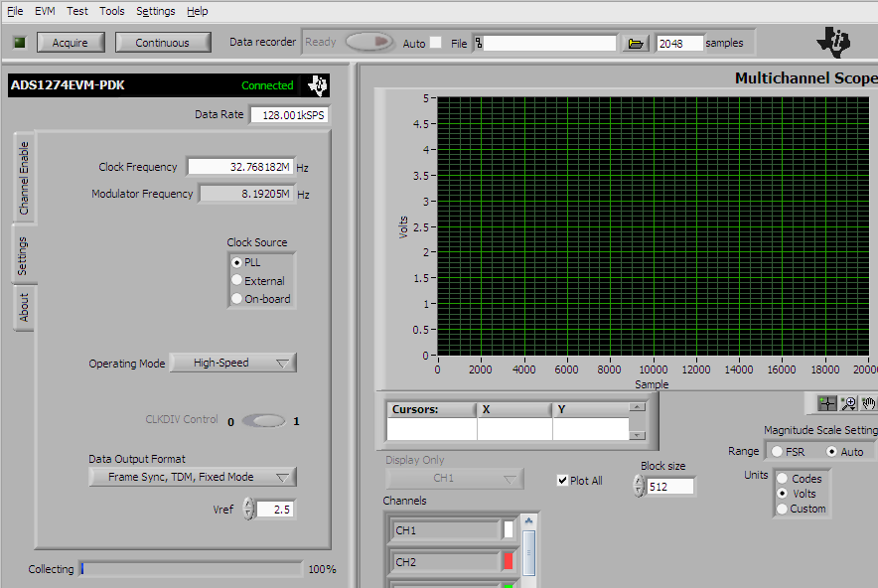
Task: Set Range to FSR
Action: [777, 451]
